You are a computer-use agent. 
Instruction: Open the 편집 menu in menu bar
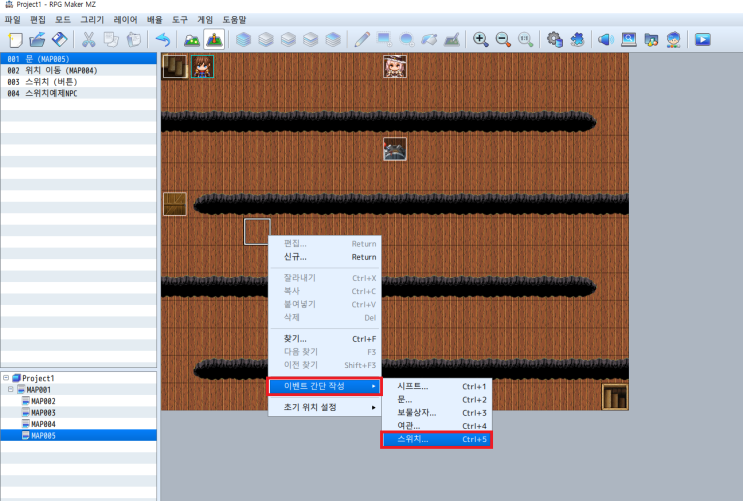tap(38, 19)
